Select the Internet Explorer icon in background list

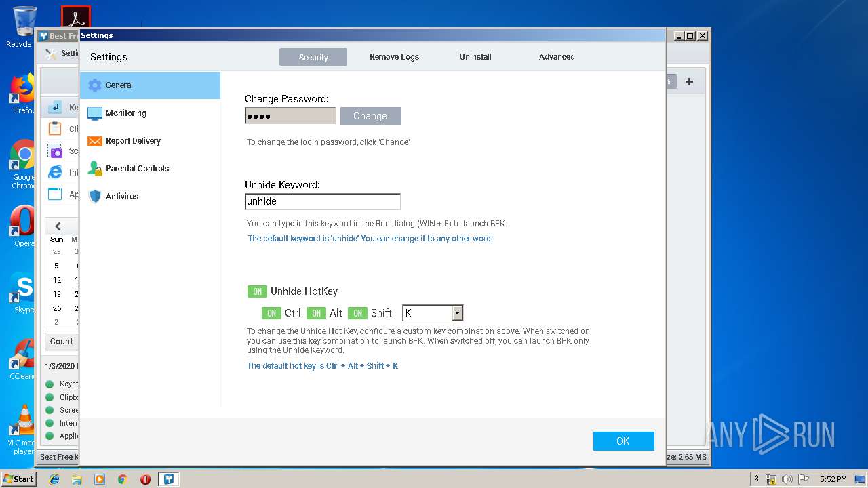[x=55, y=172]
